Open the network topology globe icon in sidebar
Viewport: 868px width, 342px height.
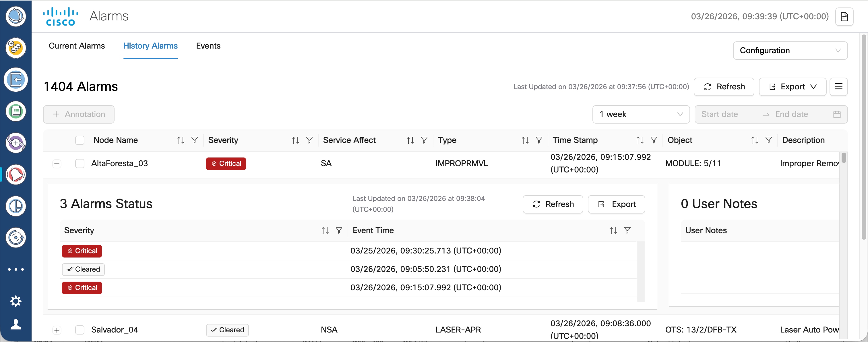[x=16, y=16]
